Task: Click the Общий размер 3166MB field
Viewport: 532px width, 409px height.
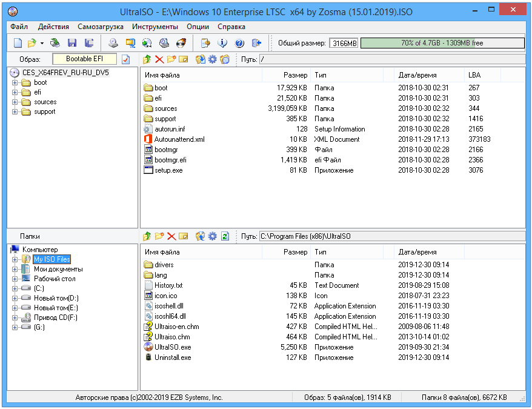Action: pos(344,43)
